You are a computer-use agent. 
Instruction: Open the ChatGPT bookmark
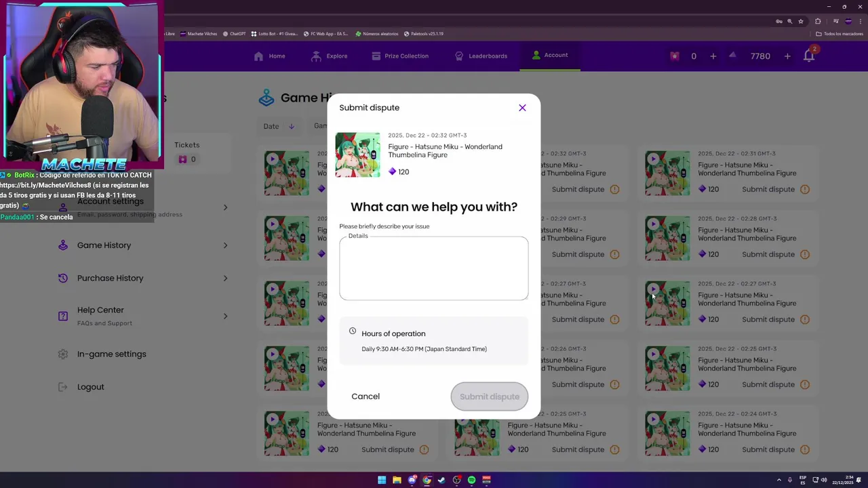234,33
